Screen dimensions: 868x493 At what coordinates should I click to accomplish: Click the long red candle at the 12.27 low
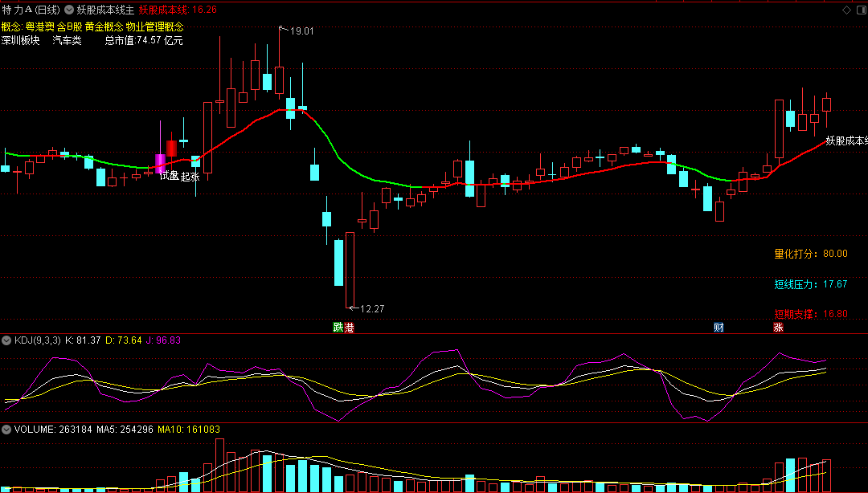350,270
